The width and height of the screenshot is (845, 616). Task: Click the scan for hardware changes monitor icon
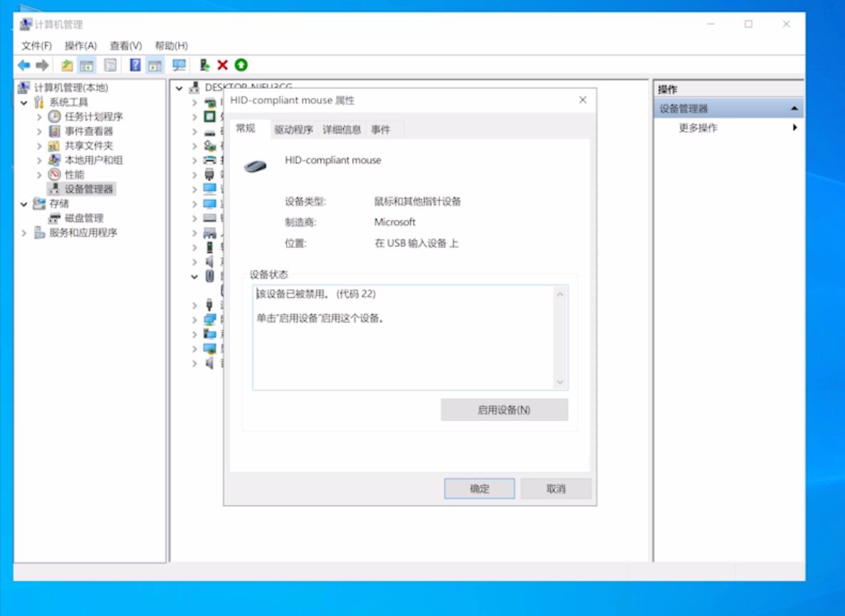(x=179, y=66)
